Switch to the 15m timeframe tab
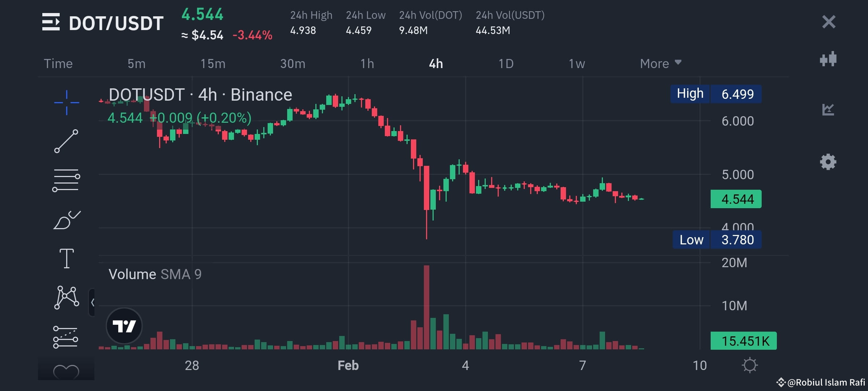 click(x=213, y=63)
